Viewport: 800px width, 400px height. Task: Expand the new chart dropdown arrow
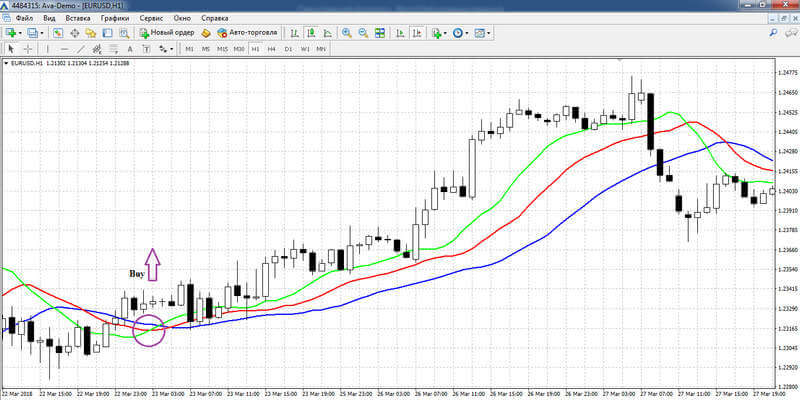(x=19, y=33)
